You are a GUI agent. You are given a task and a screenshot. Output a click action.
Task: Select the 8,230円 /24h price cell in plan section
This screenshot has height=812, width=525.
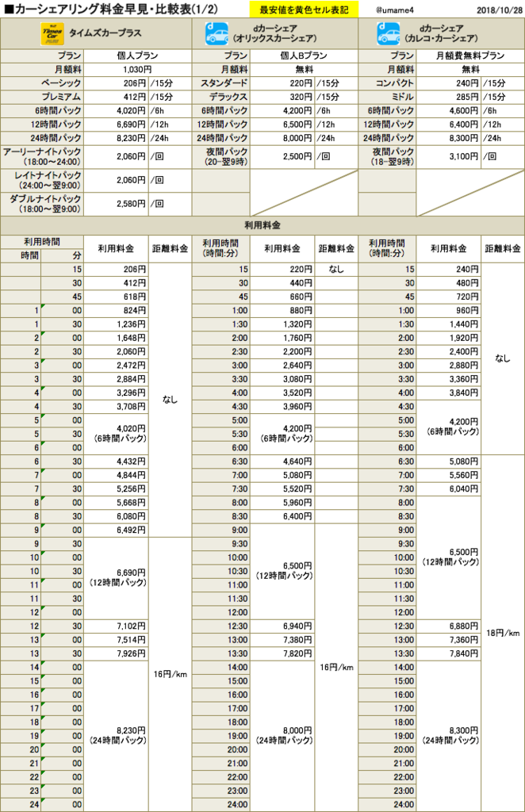(x=116, y=138)
